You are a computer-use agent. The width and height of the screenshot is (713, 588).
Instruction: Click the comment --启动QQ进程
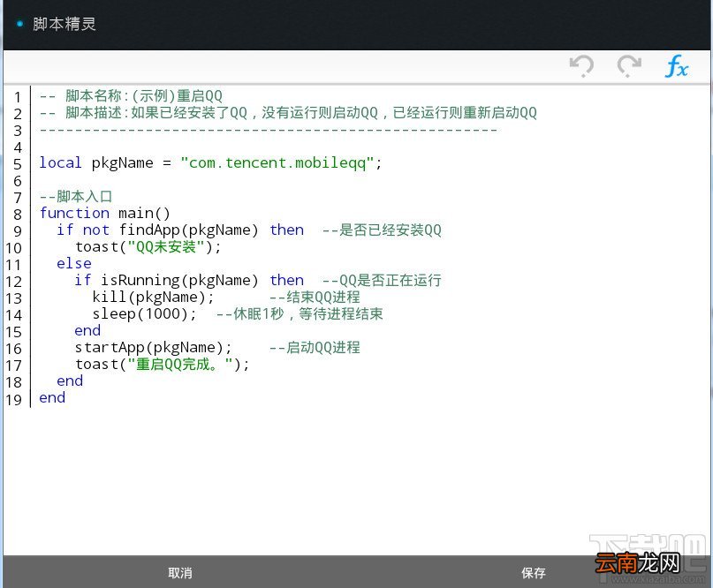315,348
